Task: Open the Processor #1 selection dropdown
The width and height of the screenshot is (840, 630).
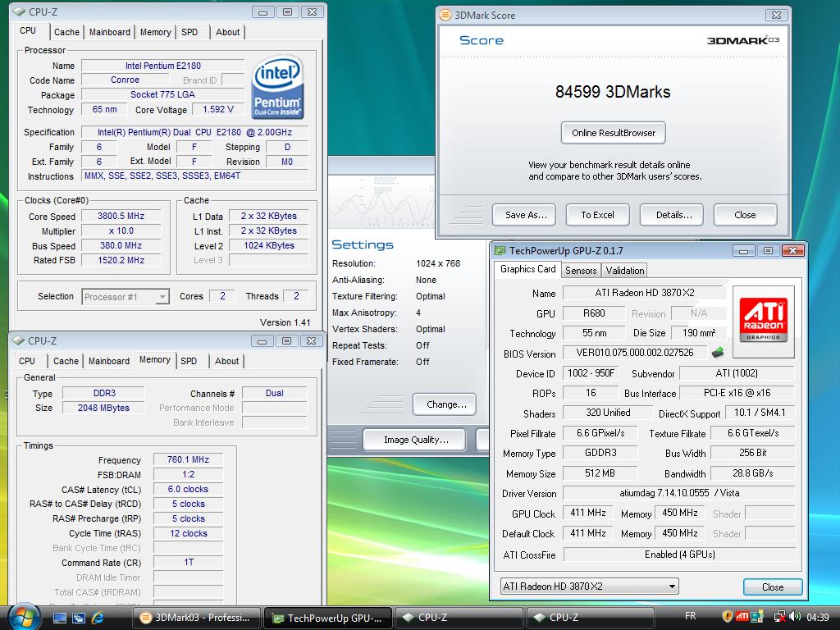Action: pyautogui.click(x=126, y=297)
